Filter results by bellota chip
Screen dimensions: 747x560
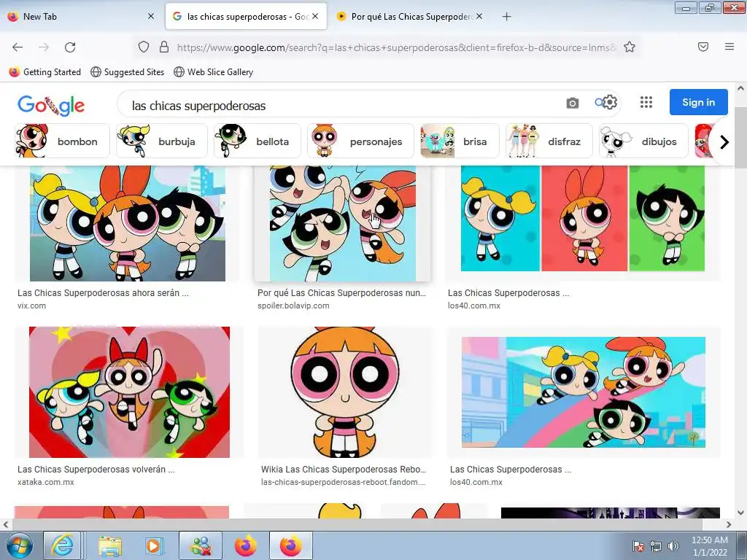pos(258,141)
